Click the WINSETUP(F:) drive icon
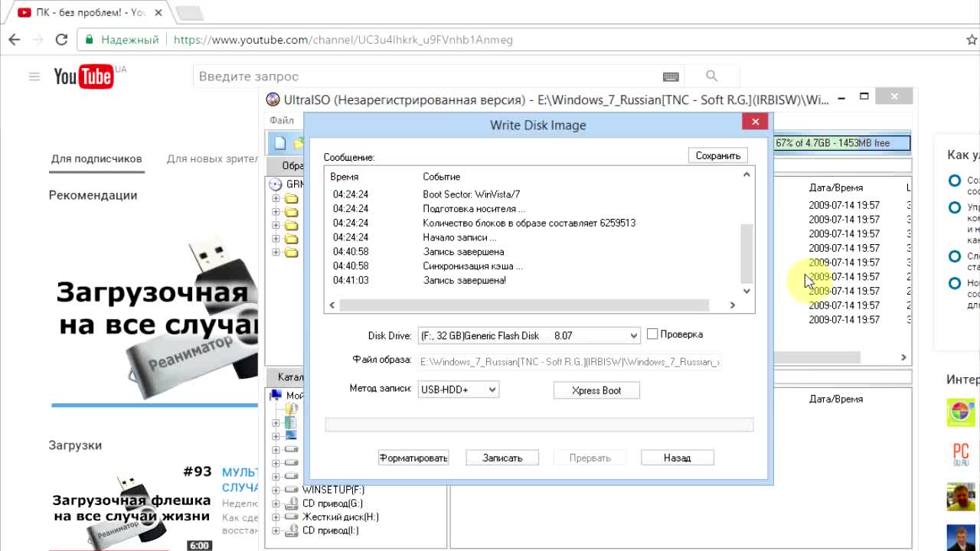980x551 pixels. pyautogui.click(x=291, y=490)
